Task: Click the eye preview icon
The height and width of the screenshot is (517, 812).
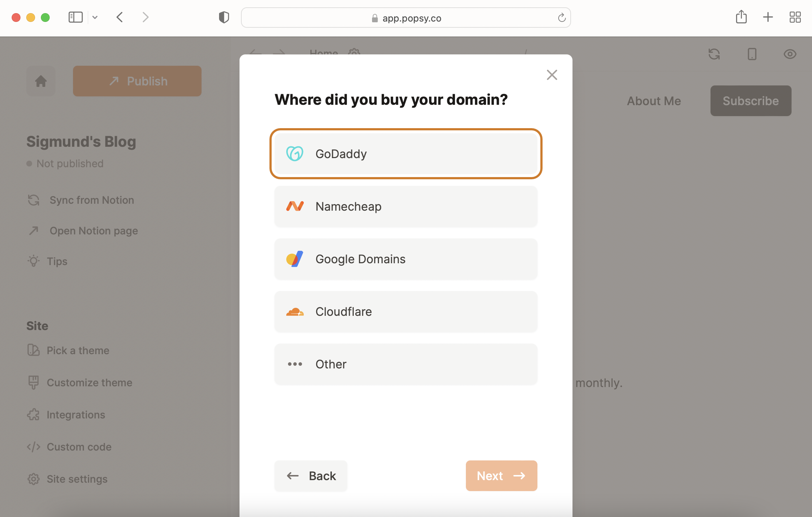Action: point(790,54)
